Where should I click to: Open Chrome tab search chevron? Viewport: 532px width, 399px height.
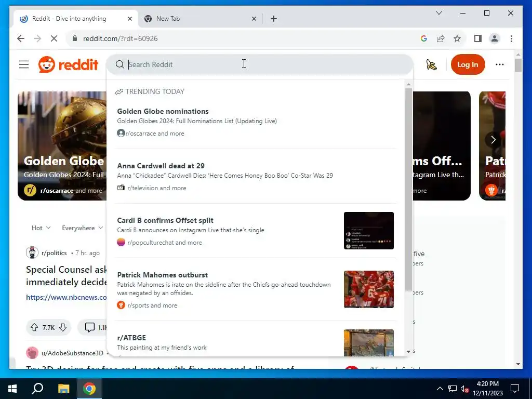coord(438,13)
